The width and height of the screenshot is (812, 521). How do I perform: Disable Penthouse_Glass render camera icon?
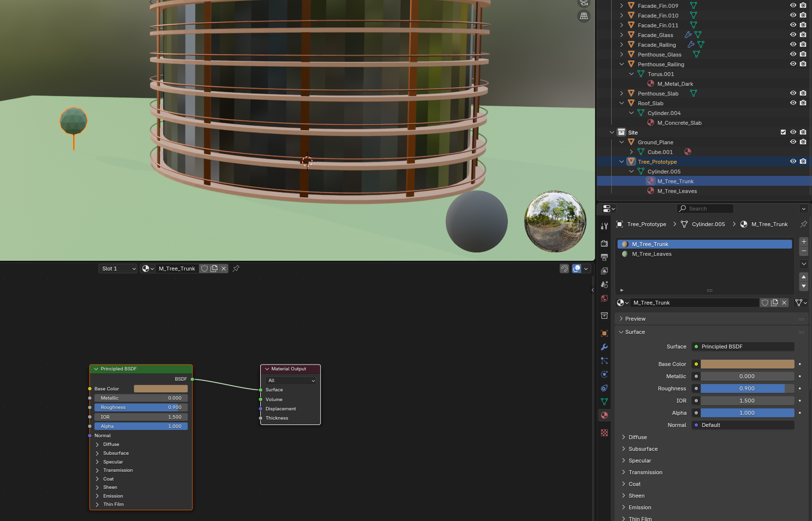click(x=803, y=54)
